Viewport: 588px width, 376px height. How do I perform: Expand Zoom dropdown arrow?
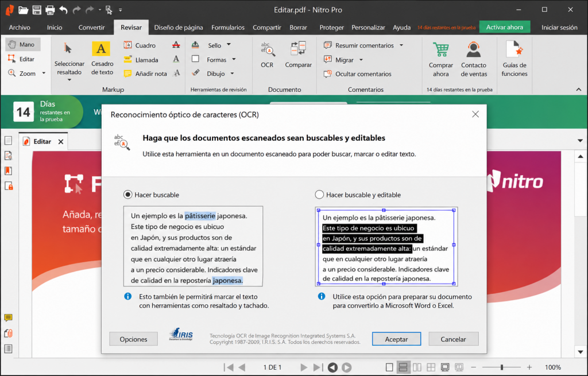[x=44, y=73]
